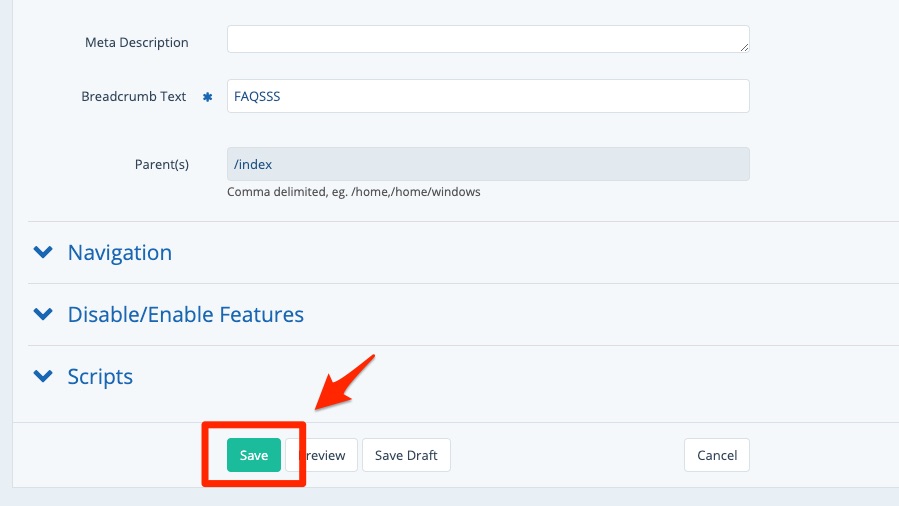The height and width of the screenshot is (506, 899).
Task: Click the Meta Description resize handle
Action: [744, 47]
